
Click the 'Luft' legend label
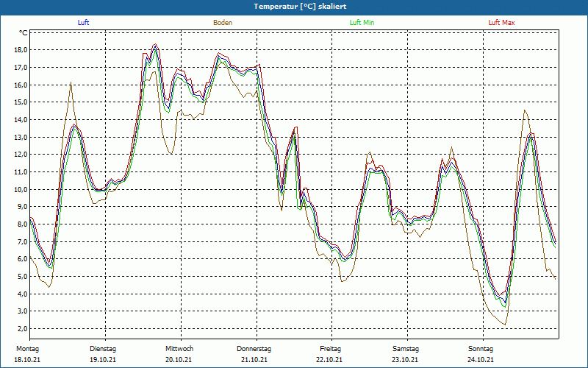[x=83, y=23]
